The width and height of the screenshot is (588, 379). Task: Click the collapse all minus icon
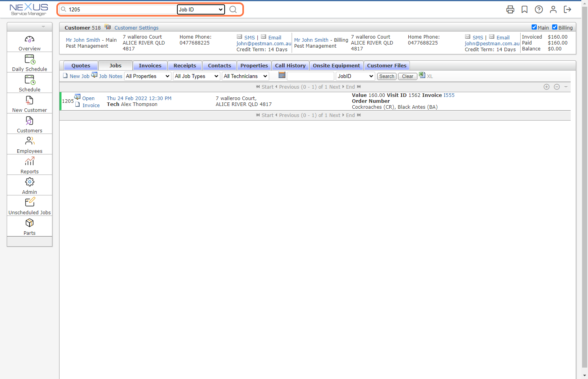click(557, 87)
